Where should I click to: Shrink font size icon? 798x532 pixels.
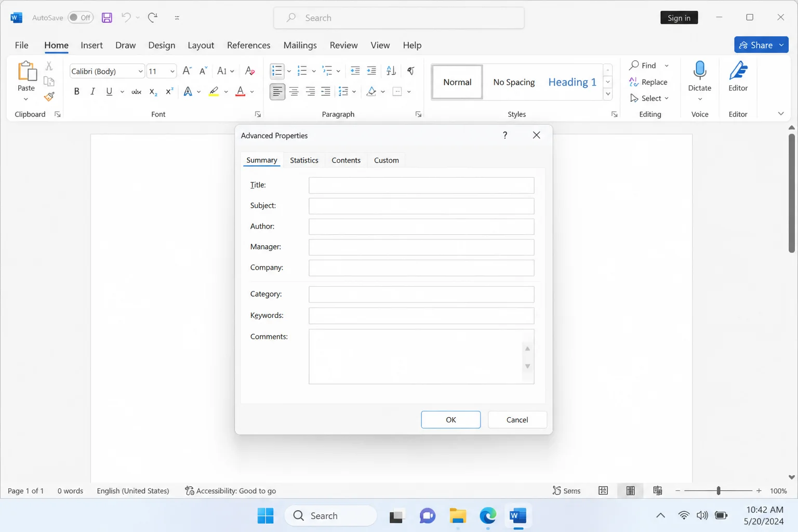pyautogui.click(x=203, y=71)
